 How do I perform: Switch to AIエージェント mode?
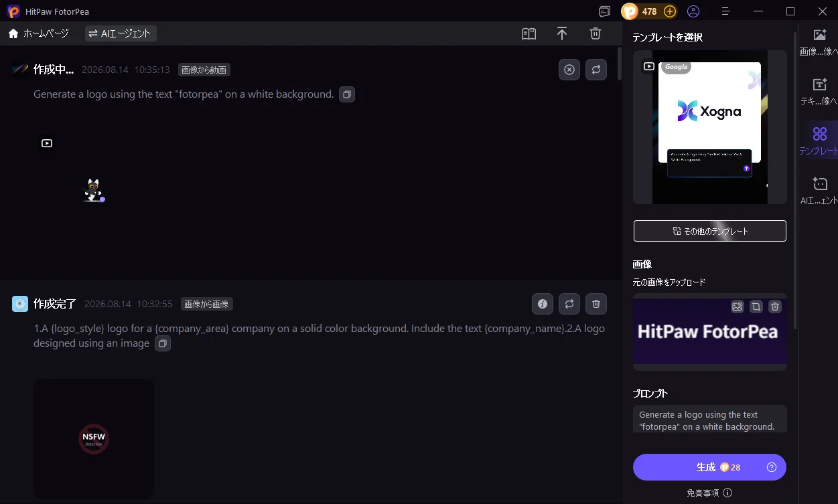tap(121, 33)
